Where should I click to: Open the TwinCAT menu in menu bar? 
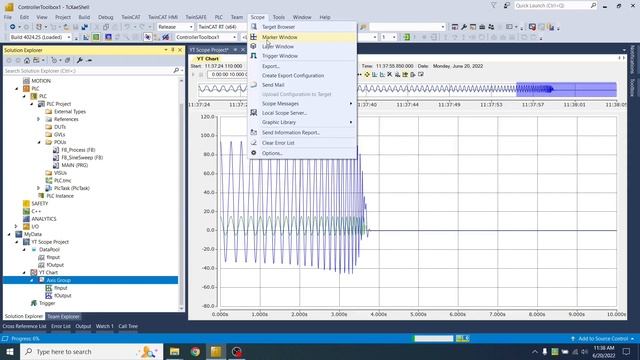coord(131,17)
